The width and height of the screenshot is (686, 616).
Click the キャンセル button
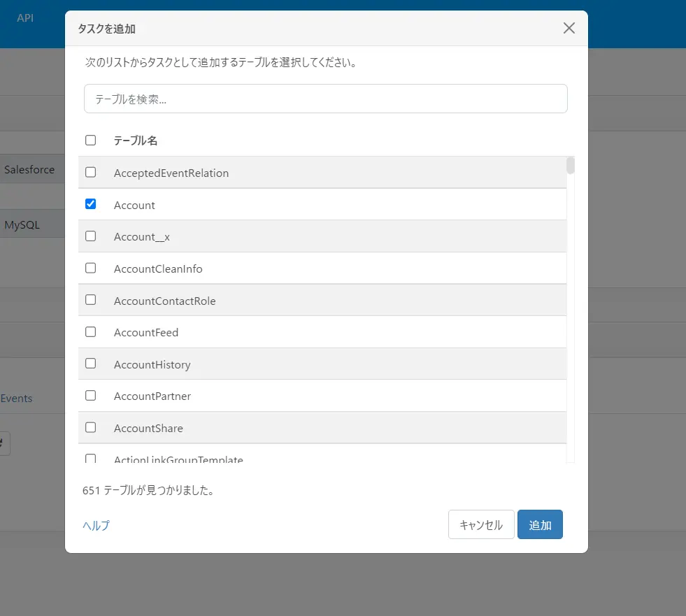481,524
